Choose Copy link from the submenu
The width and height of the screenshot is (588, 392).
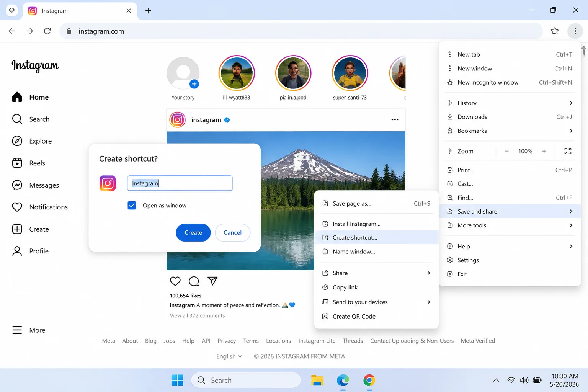pyautogui.click(x=376, y=287)
